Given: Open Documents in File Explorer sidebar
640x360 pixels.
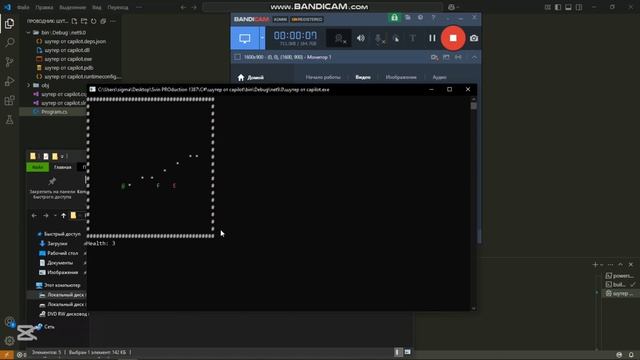Looking at the screenshot, I should point(56,263).
